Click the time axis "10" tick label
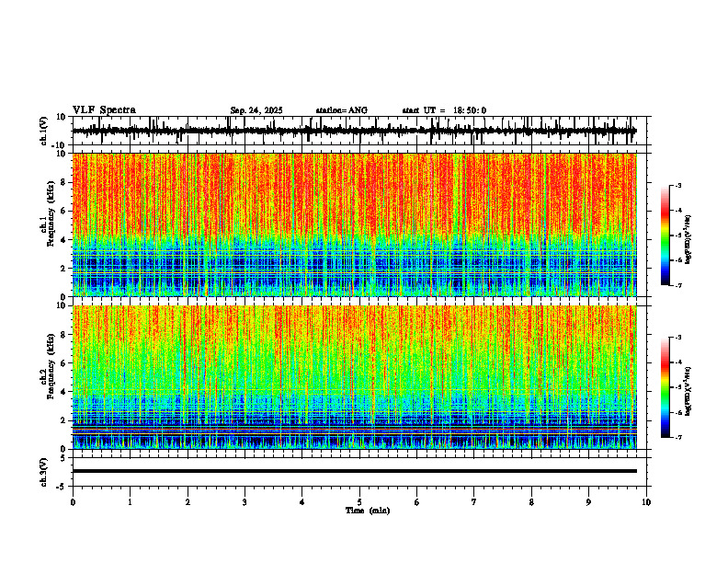Screen dimensions: 728x563 click(646, 502)
